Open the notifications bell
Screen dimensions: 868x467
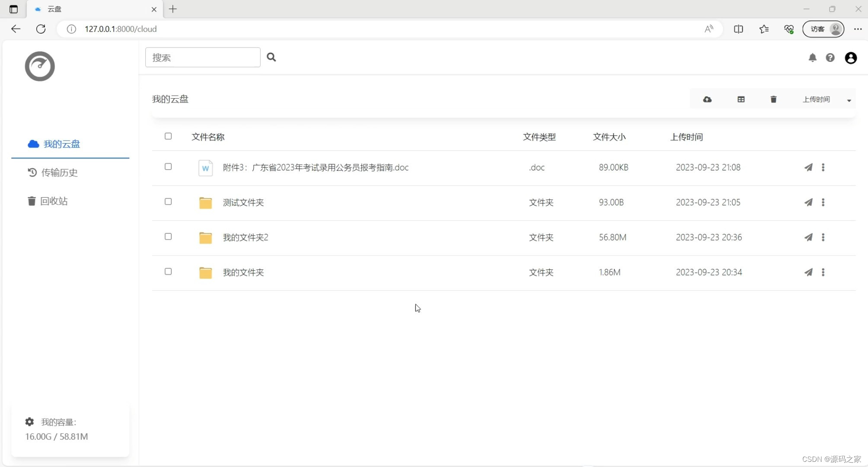[x=812, y=58]
